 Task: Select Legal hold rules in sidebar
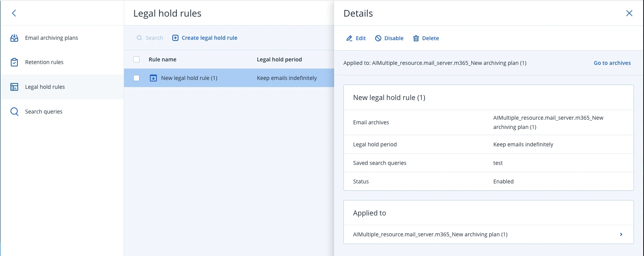click(45, 87)
